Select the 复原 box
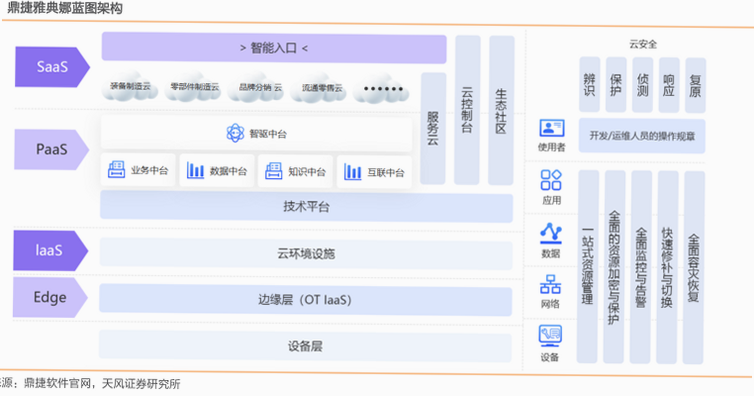Image resolution: width=754 pixels, height=396 pixels. tap(695, 86)
